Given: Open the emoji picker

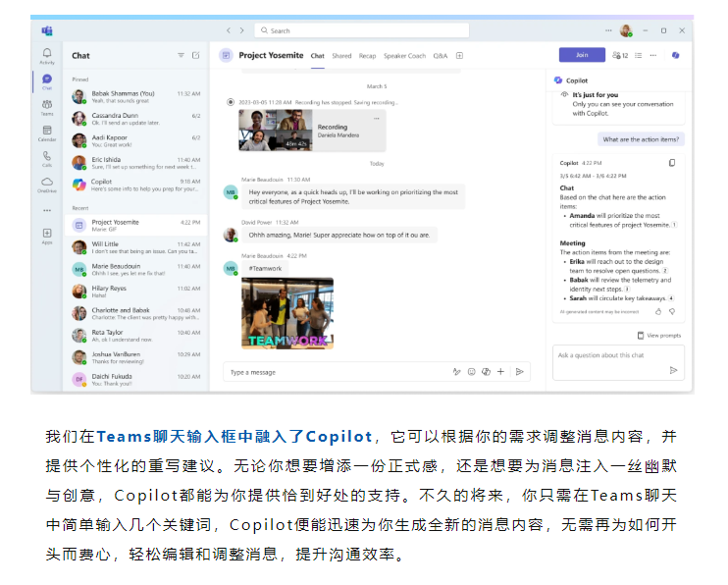Looking at the screenshot, I should pyautogui.click(x=471, y=372).
